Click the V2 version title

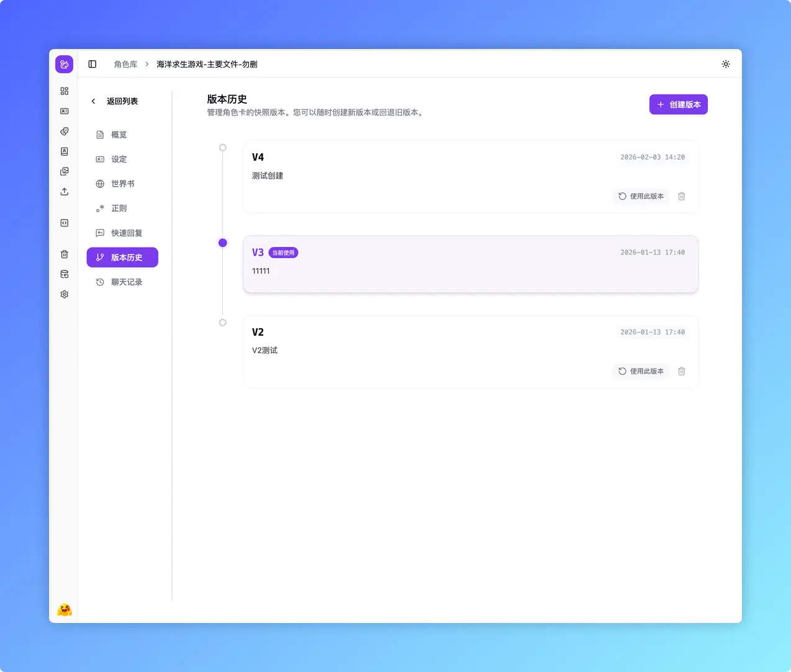(x=258, y=332)
